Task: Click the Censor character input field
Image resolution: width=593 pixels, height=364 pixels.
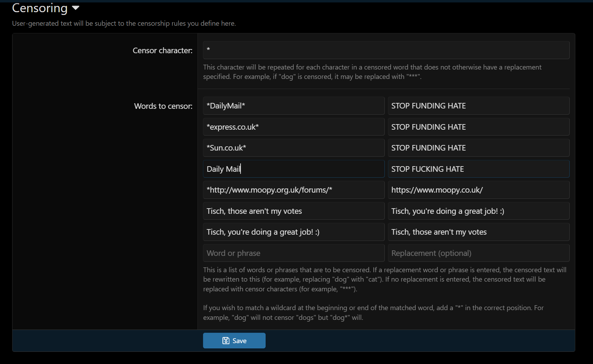Action: [x=386, y=50]
